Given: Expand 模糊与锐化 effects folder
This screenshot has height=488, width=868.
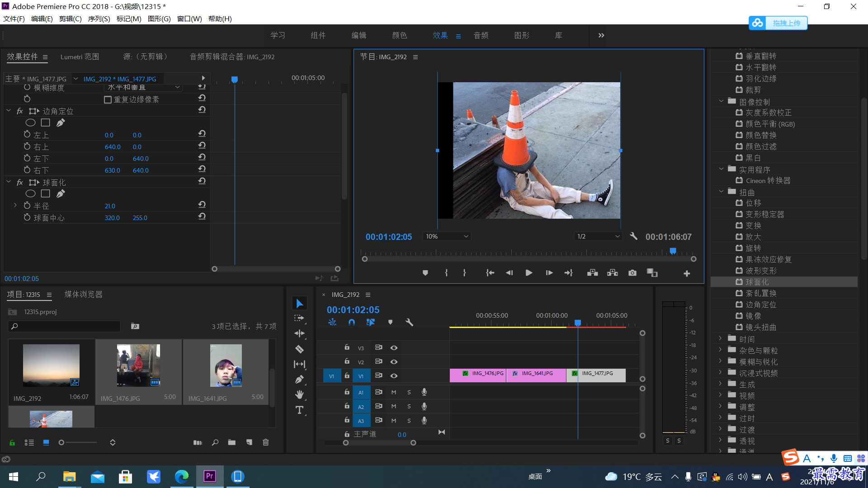Looking at the screenshot, I should (x=720, y=361).
